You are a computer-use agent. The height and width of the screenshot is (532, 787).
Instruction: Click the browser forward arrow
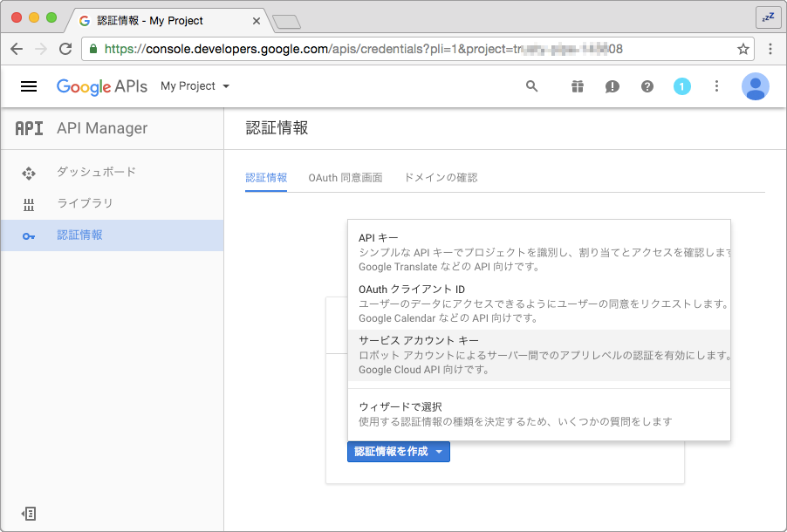[x=41, y=49]
